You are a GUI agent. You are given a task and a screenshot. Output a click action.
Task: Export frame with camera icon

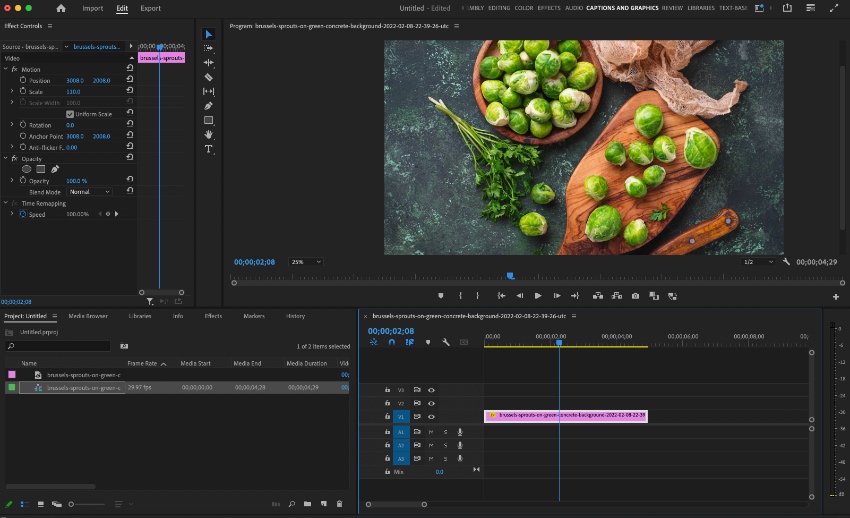635,296
